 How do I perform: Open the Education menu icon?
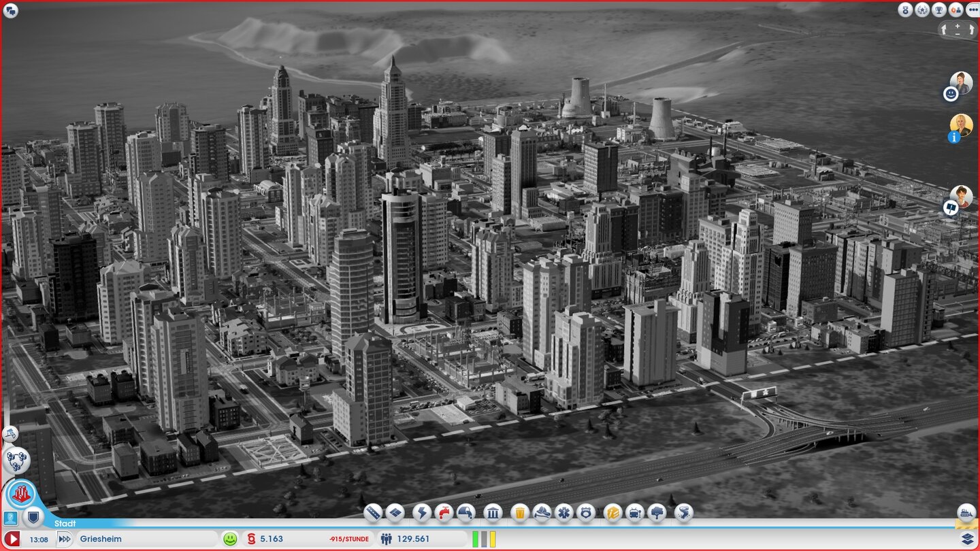point(612,512)
